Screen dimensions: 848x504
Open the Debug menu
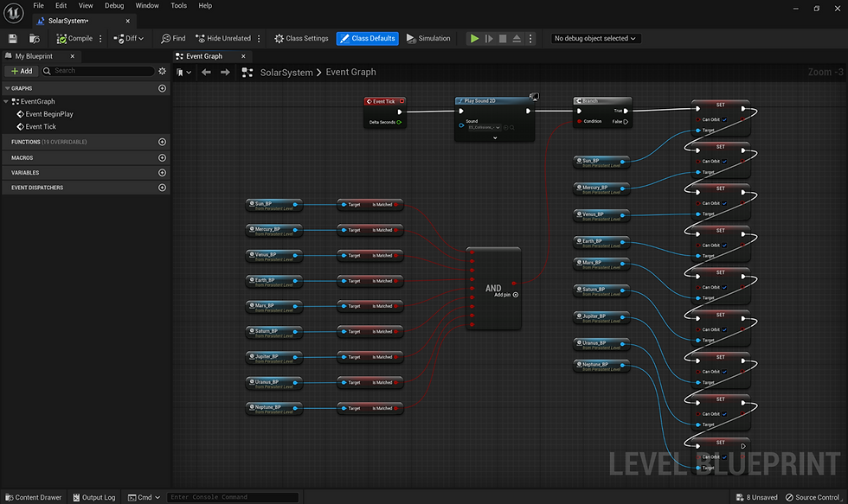[114, 6]
